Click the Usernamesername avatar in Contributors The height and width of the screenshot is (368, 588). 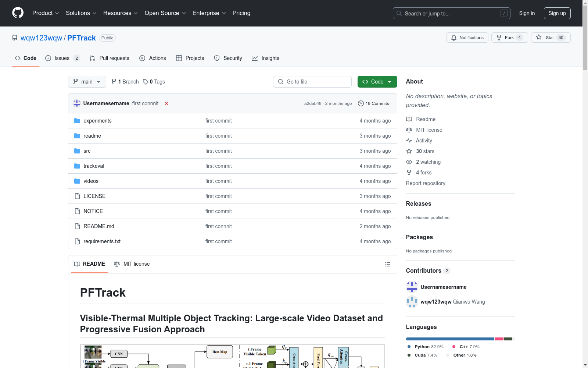(412, 287)
